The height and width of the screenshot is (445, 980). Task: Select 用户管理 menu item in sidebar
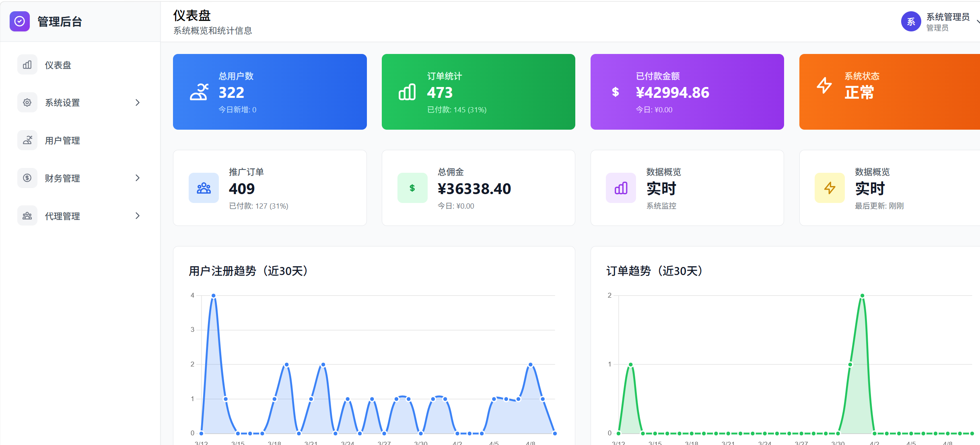pos(62,140)
